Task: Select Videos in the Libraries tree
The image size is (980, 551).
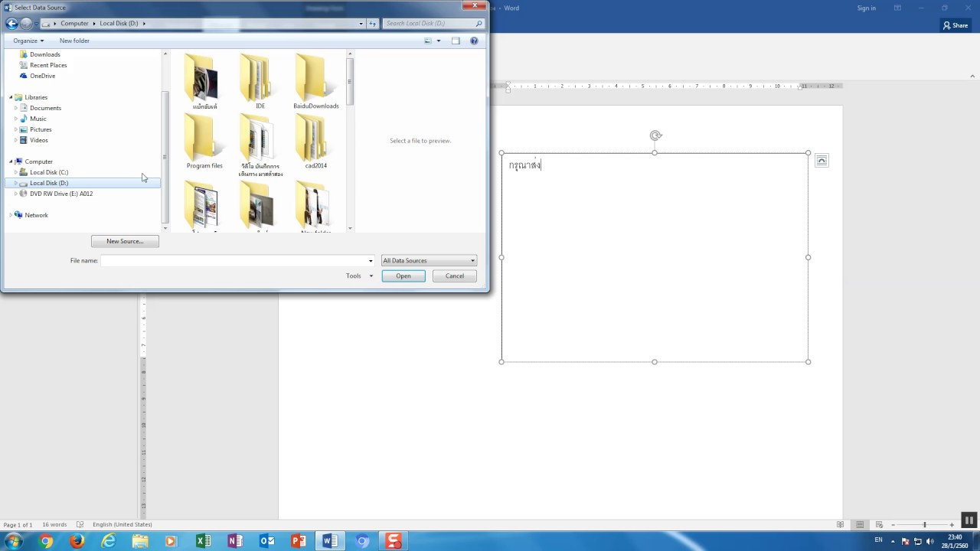Action: pyautogui.click(x=39, y=140)
